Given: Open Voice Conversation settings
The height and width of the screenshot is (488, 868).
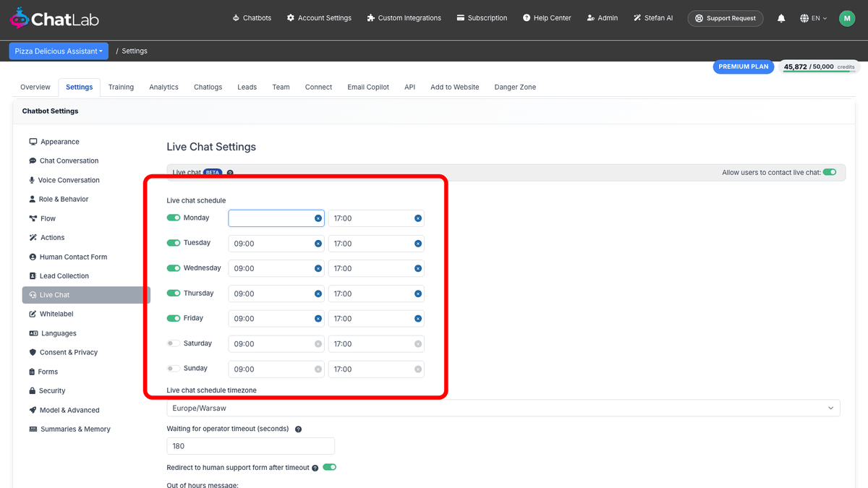Looking at the screenshot, I should pos(64,180).
